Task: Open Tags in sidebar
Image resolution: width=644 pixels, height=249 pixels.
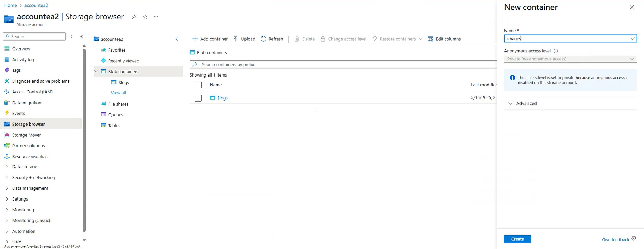Action: click(16, 70)
